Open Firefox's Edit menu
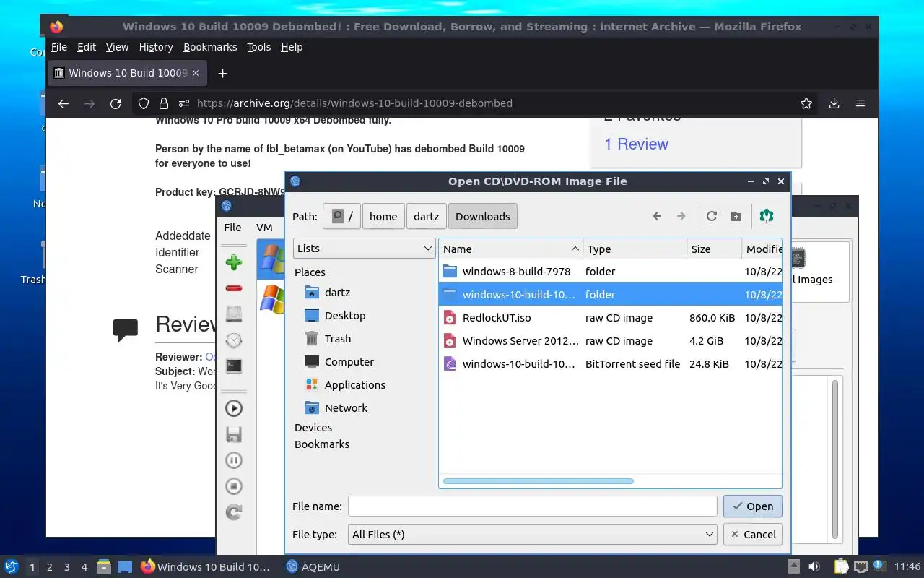Image resolution: width=924 pixels, height=578 pixels. pyautogui.click(x=87, y=47)
